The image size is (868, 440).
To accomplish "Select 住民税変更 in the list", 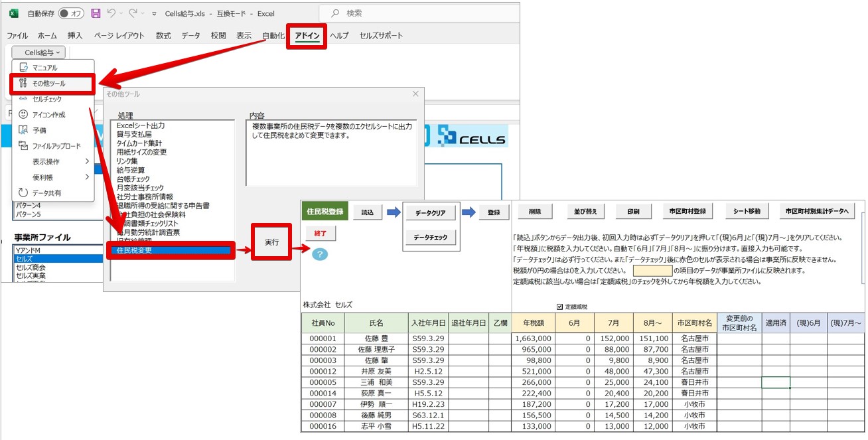I will [x=171, y=251].
